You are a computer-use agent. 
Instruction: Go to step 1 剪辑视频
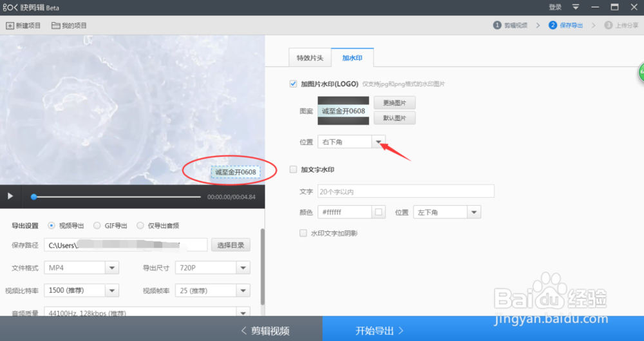coord(510,26)
